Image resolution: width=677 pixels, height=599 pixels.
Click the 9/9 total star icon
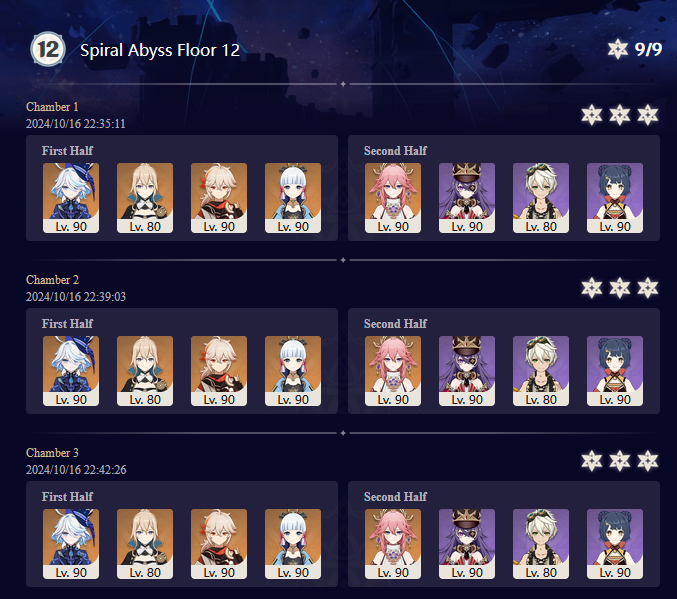(x=618, y=49)
